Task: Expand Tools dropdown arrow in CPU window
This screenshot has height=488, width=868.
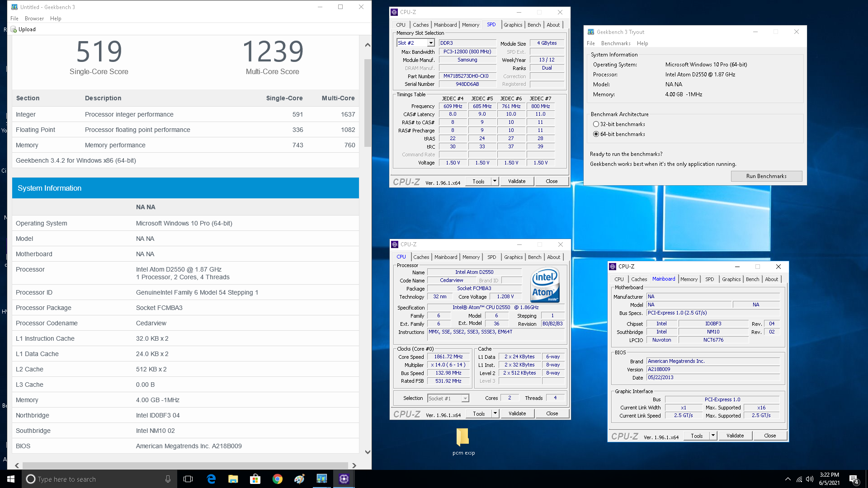Action: 495,413
